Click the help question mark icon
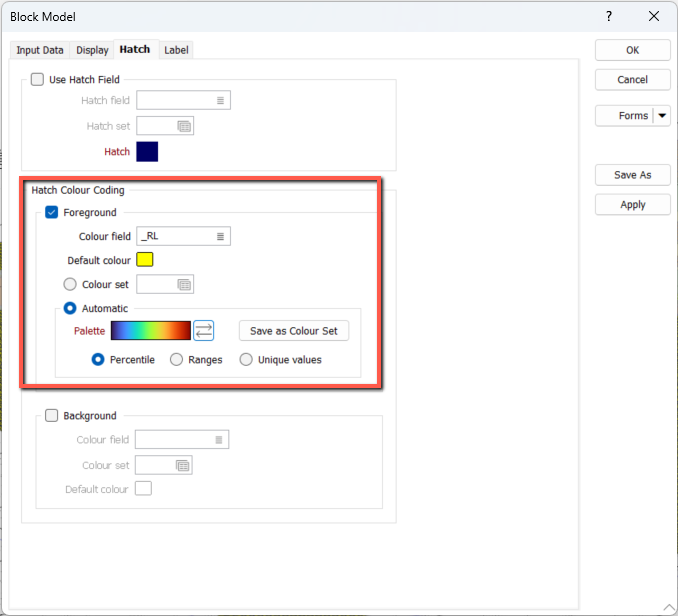The width and height of the screenshot is (678, 616). pos(610,17)
